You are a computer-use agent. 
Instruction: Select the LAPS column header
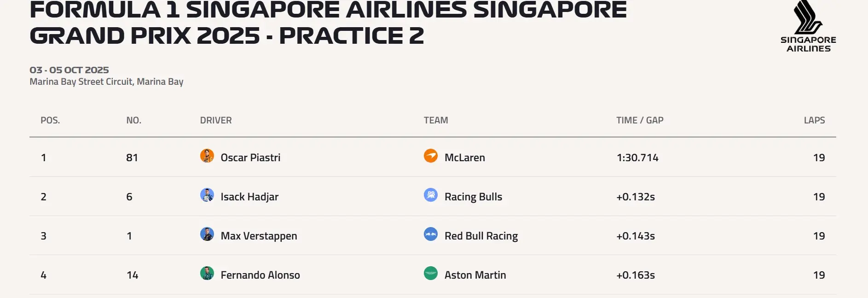pos(814,120)
